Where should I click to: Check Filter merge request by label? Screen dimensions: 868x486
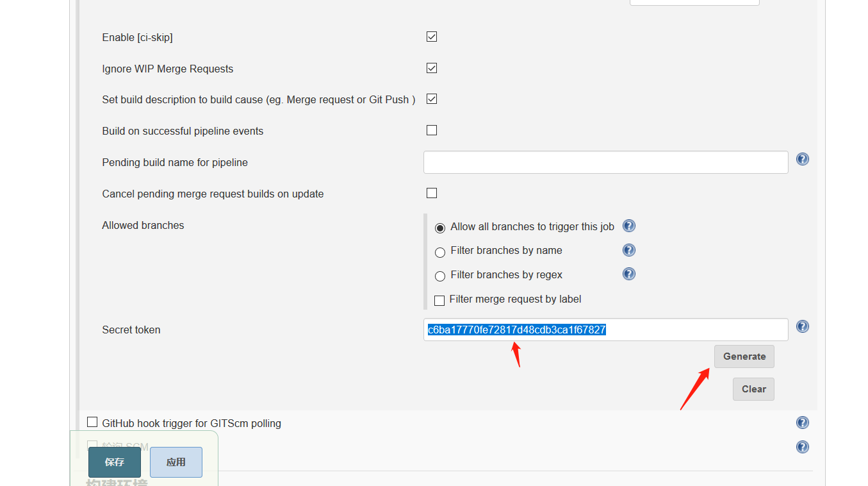click(439, 301)
